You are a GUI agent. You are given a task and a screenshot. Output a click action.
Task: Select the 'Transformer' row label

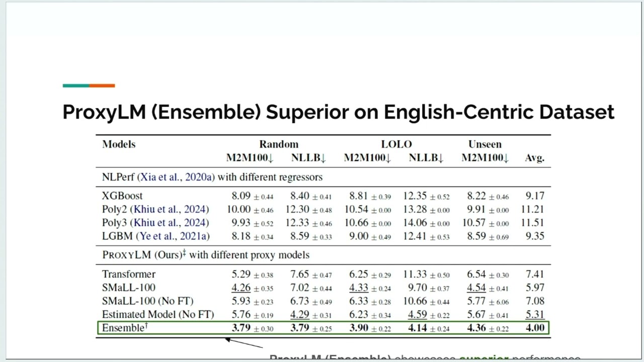[x=129, y=274]
